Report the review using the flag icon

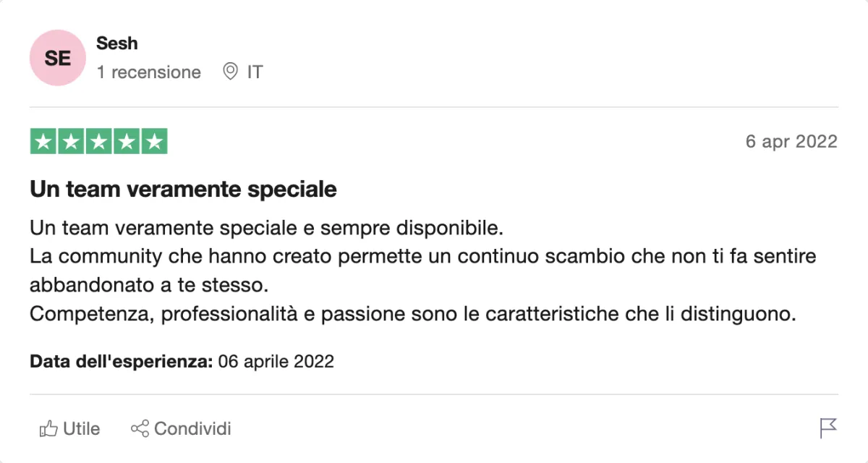tap(829, 428)
